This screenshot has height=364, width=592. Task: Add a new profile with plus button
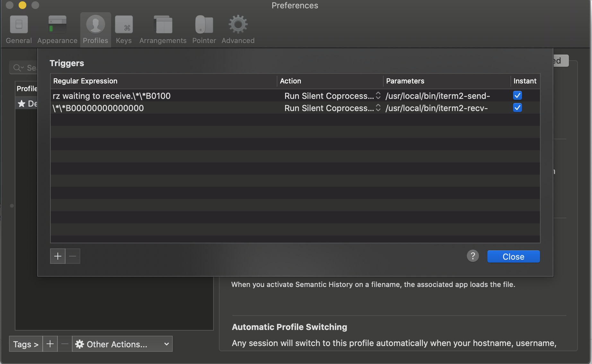50,344
